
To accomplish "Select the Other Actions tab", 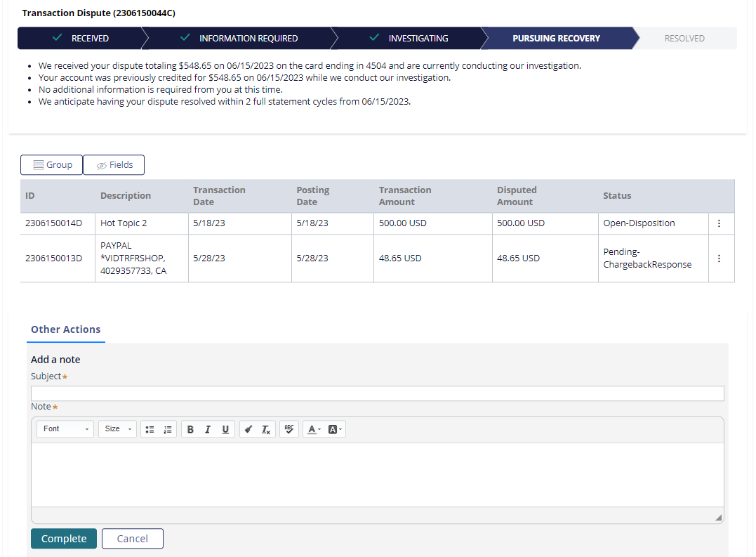I will [65, 329].
